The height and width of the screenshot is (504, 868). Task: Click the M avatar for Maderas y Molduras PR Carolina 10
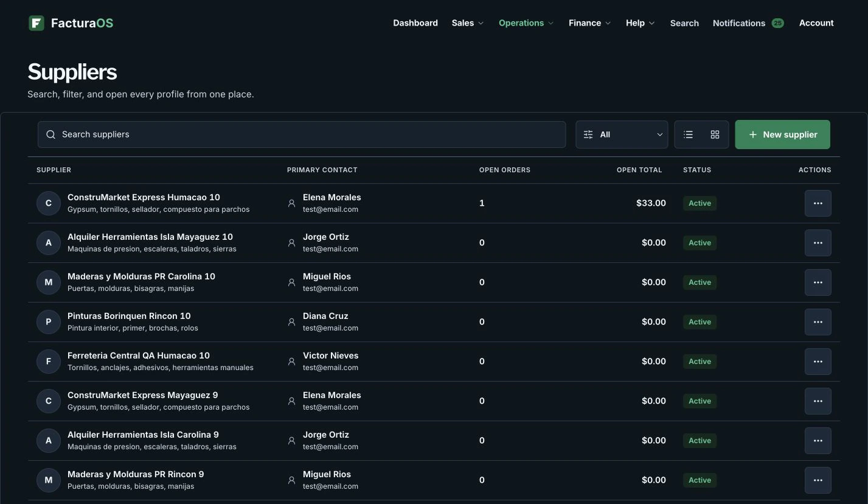tap(49, 282)
